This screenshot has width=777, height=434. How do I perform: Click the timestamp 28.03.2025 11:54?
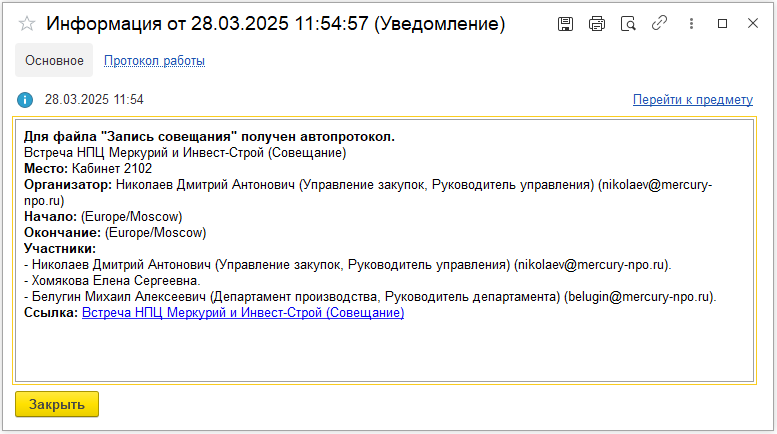coord(94,100)
